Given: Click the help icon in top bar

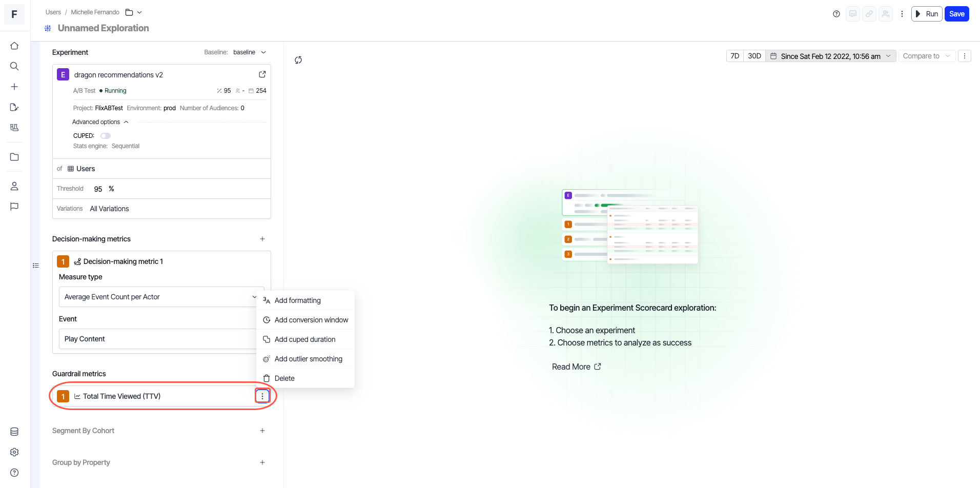Looking at the screenshot, I should click(836, 14).
